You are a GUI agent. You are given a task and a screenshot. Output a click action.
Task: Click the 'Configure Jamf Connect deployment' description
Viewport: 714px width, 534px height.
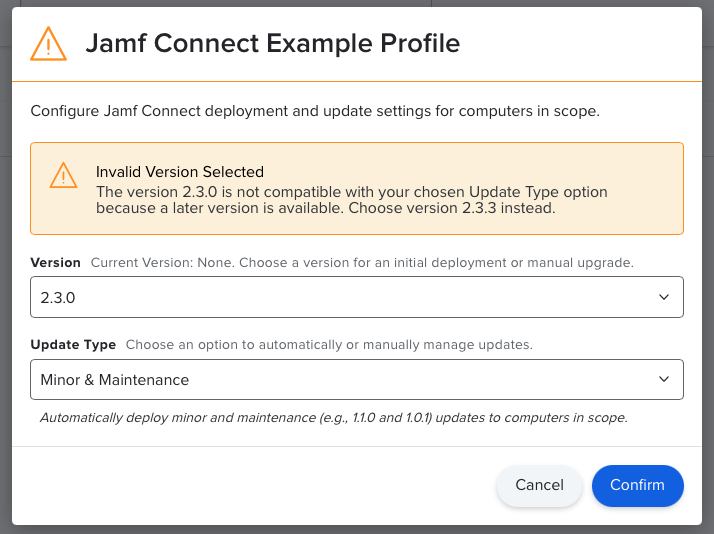pyautogui.click(x=315, y=111)
